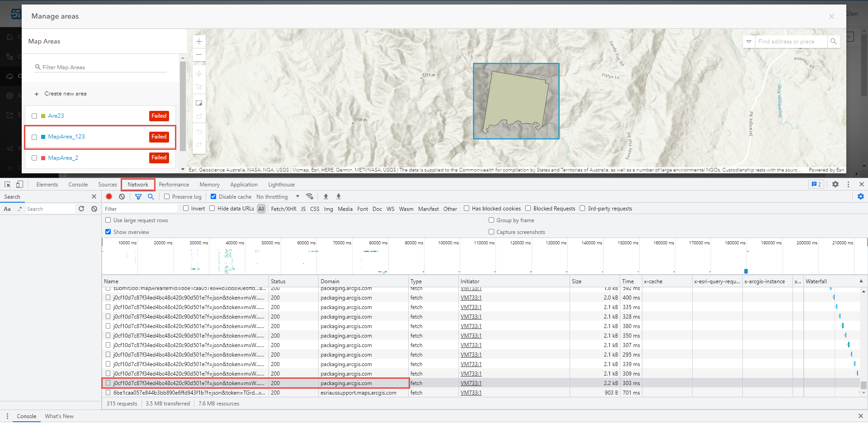The width and height of the screenshot is (868, 424).
Task: Uncheck the Disable cache checkbox
Action: pyautogui.click(x=213, y=196)
